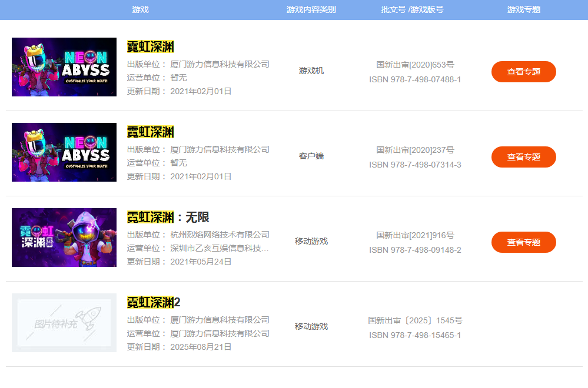The image size is (588, 388).
Task: Click the 霓虹深渊：无限 cover image
Action: pyautogui.click(x=64, y=238)
